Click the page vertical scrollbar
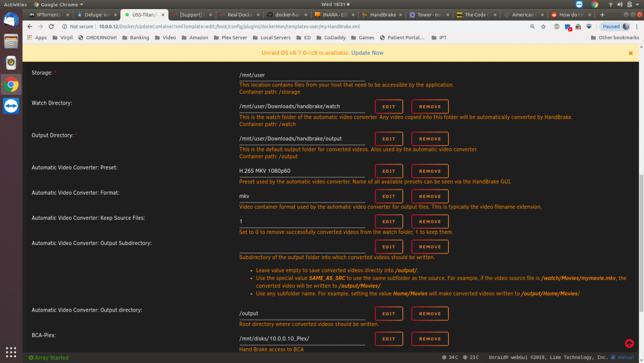Viewport: 644px width, 363px height. [x=641, y=242]
